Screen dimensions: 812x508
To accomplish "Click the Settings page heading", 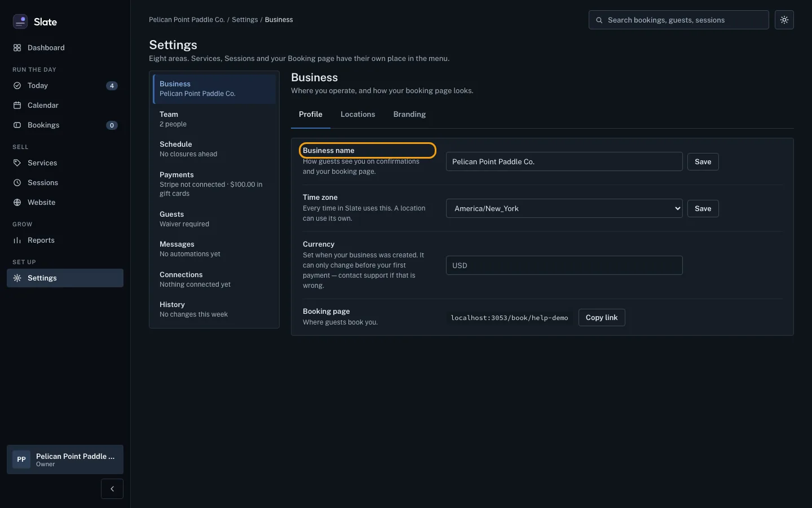I will point(173,45).
